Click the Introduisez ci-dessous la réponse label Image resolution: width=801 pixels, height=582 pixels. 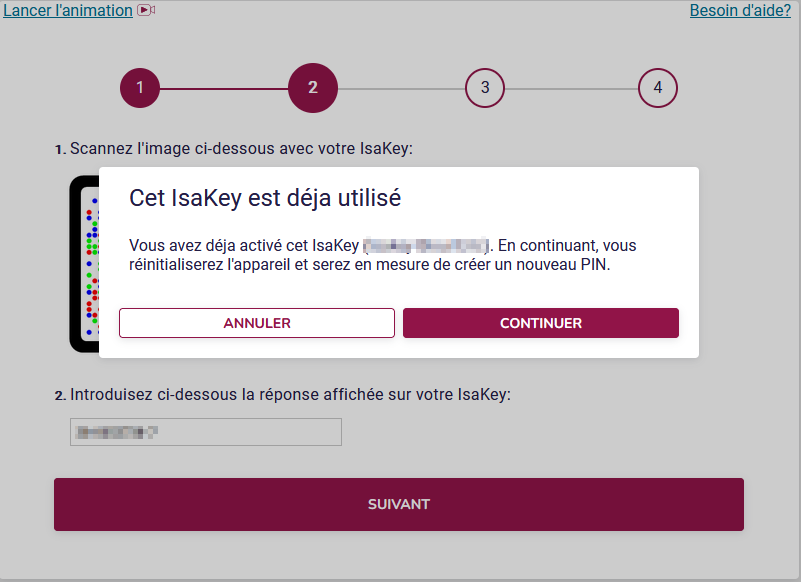point(283,394)
